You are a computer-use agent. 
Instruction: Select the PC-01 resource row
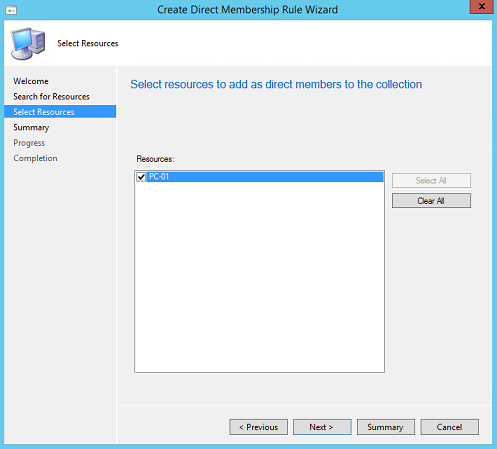tap(260, 177)
